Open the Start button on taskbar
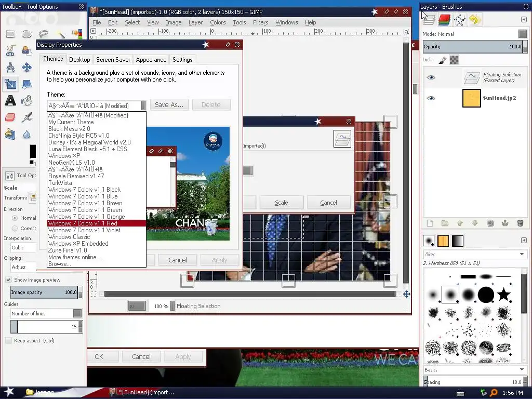 [9, 392]
